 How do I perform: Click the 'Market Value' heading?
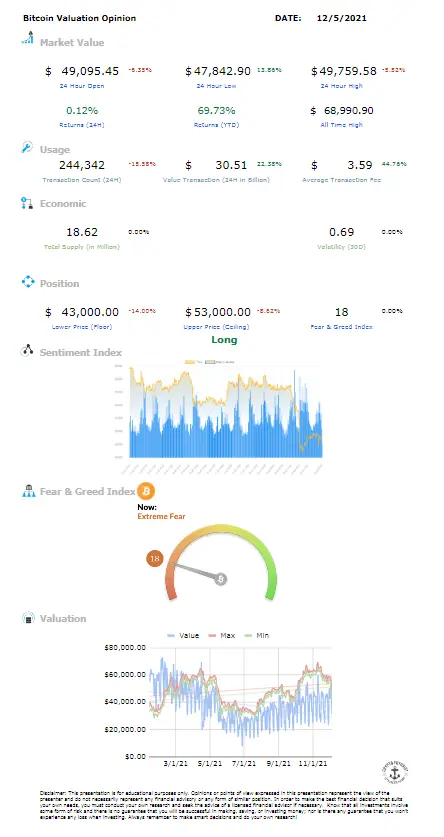pyautogui.click(x=72, y=43)
